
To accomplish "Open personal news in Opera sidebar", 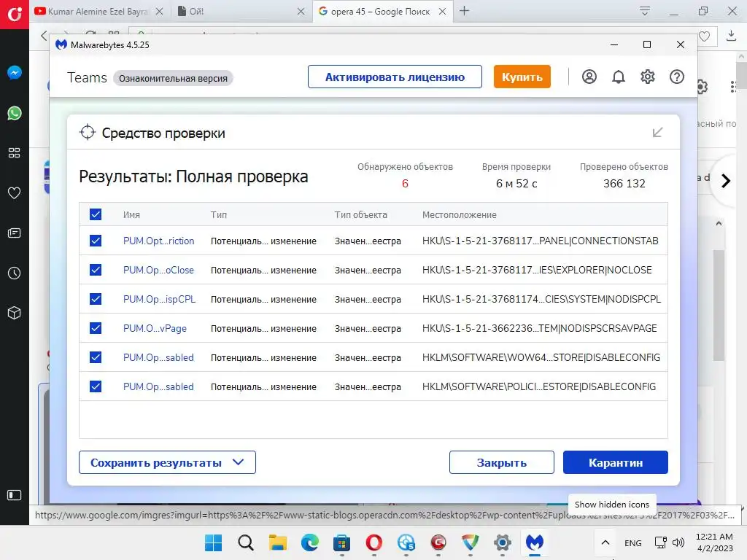I will tap(15, 233).
